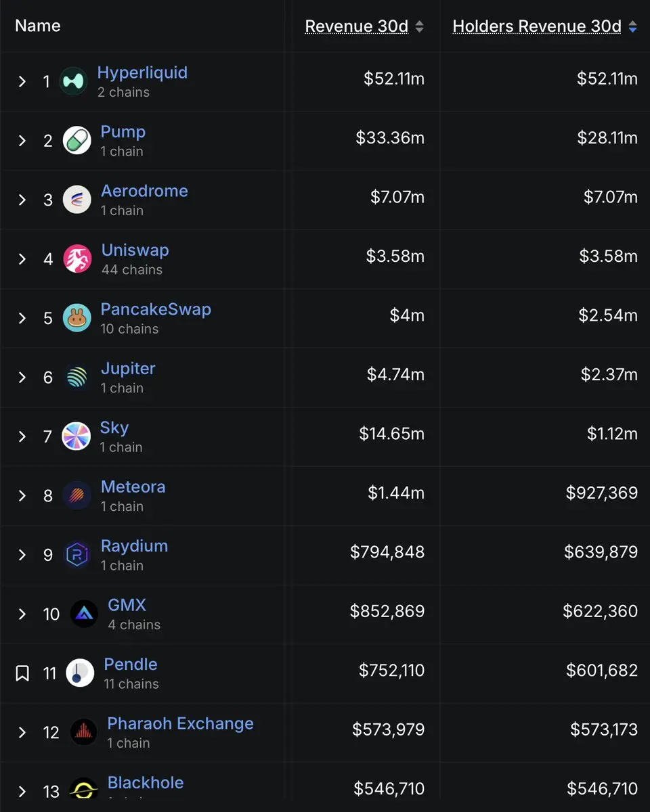Click the Sky colorful logo icon
Screen dimensions: 650x812
[x=76, y=436]
